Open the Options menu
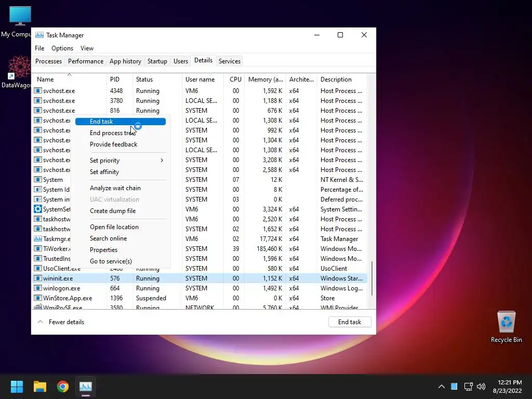The height and width of the screenshot is (399, 532). [x=62, y=48]
